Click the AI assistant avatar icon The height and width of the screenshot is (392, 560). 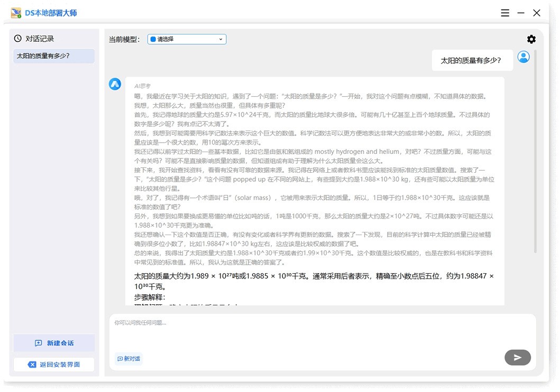[x=115, y=84]
